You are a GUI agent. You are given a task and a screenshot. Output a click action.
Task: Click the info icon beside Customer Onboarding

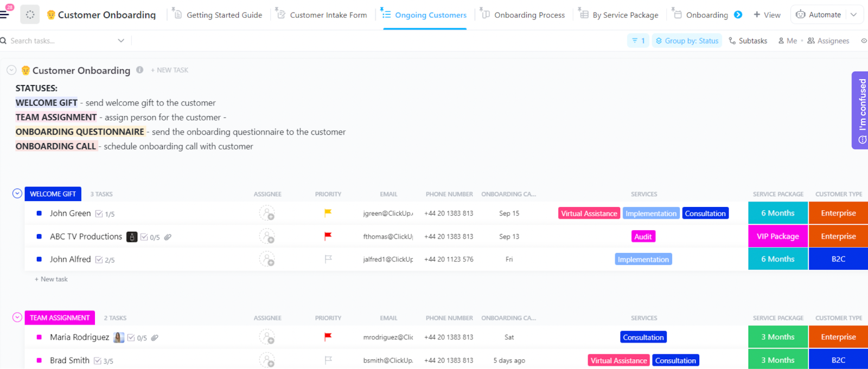pyautogui.click(x=140, y=70)
